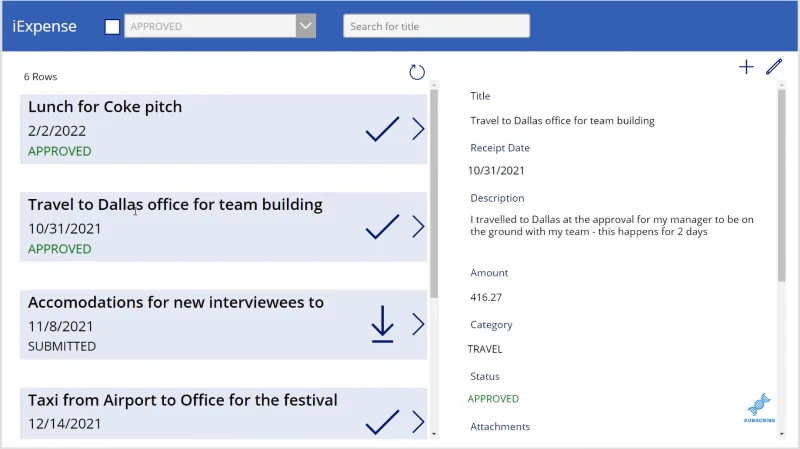Click TRAVEL category value

485,349
